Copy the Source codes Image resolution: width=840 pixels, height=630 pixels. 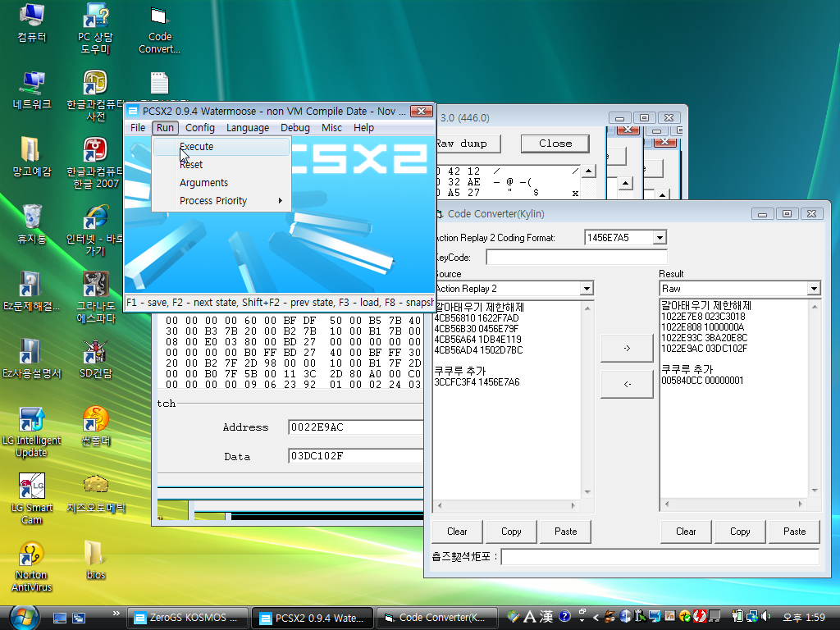511,532
